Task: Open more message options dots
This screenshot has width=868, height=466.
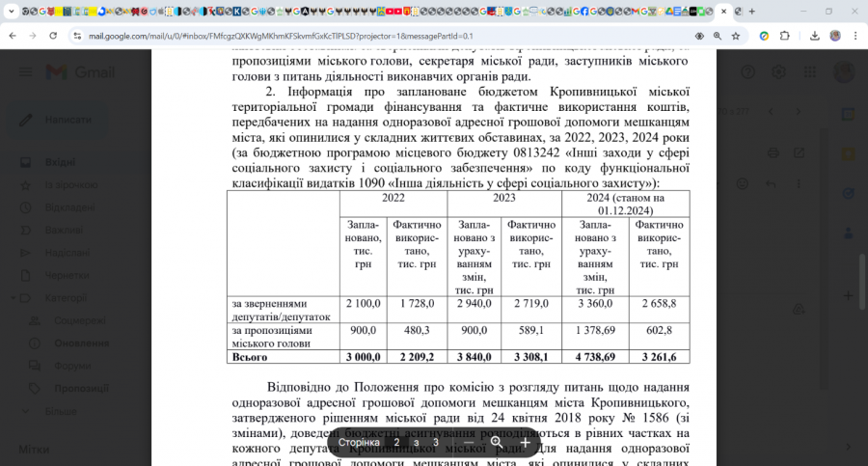Action: [x=799, y=184]
